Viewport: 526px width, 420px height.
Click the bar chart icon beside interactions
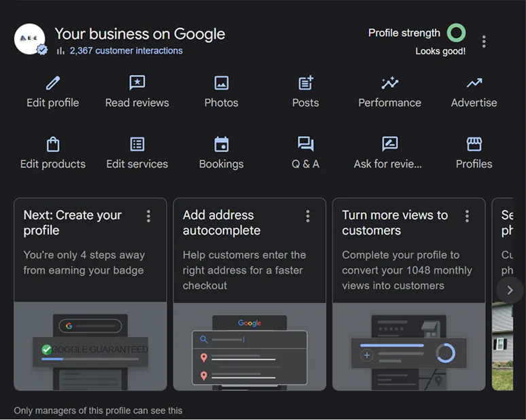(60, 51)
